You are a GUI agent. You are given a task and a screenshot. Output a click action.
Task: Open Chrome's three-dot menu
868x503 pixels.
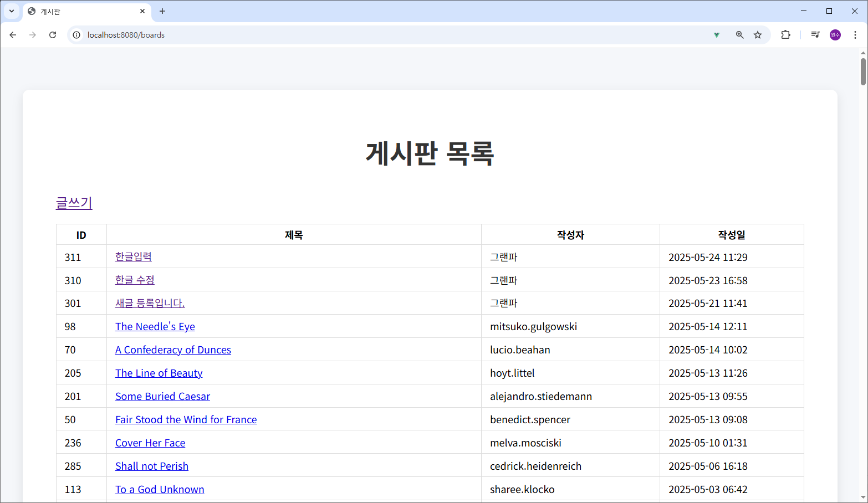click(855, 35)
